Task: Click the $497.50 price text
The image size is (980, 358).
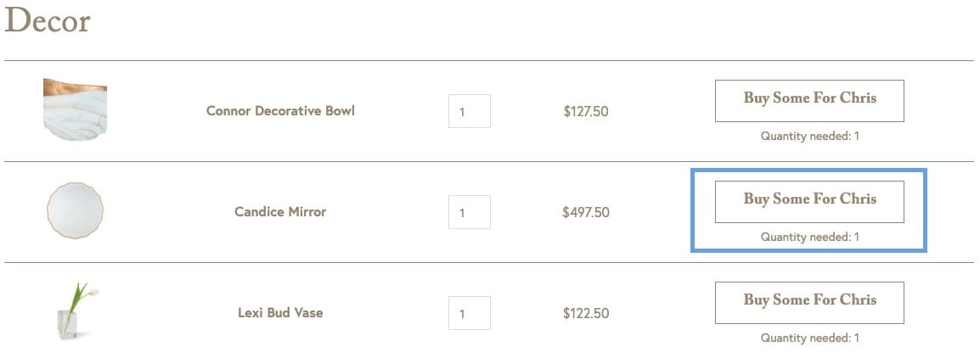Action: (x=586, y=212)
